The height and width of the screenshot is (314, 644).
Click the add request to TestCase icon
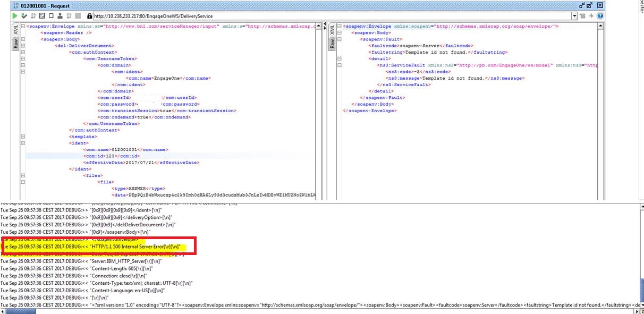(x=24, y=16)
